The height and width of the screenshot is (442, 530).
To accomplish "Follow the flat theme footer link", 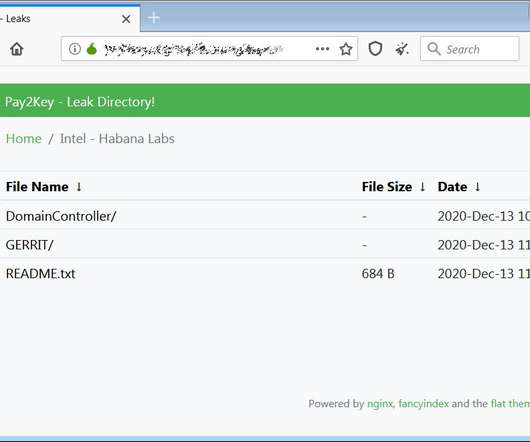I will 510,403.
